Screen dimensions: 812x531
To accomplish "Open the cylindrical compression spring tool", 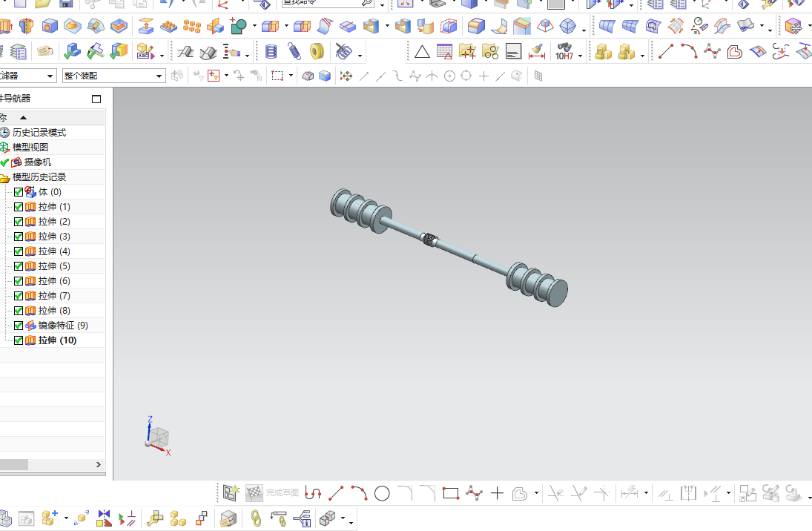I will point(271,51).
